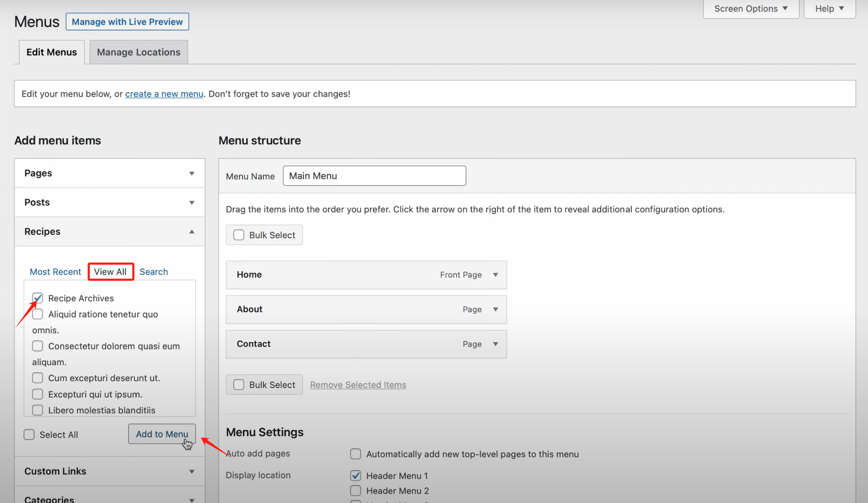Expand the Pages panel arrow
The image size is (868, 503).
192,173
